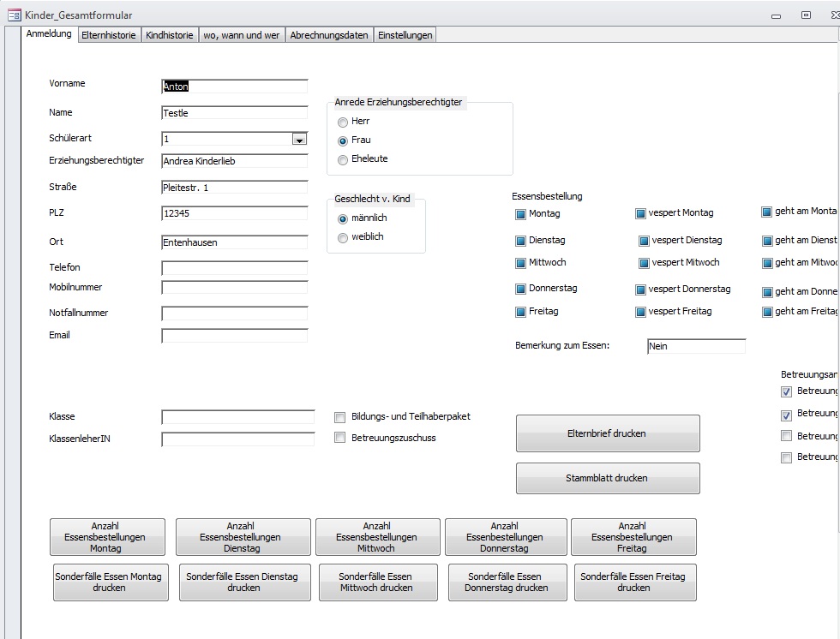Click into the Telefon input field
Image resolution: width=840 pixels, height=639 pixels.
(x=234, y=268)
